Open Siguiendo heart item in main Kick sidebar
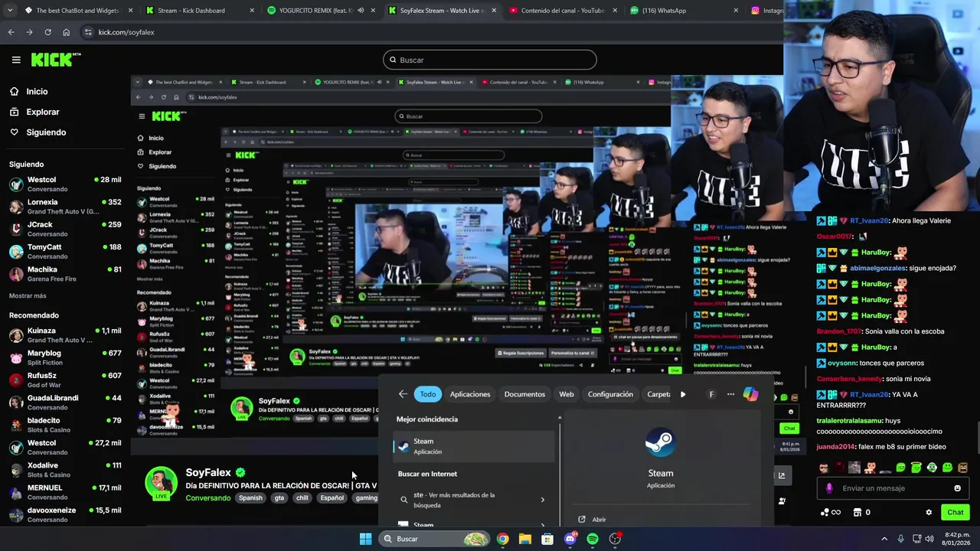Image resolution: width=980 pixels, height=551 pixels. (38, 132)
